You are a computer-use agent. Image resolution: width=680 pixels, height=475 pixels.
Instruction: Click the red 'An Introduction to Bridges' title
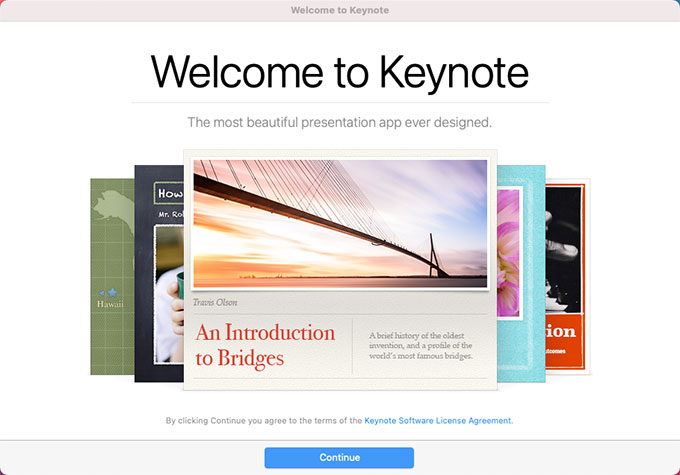[265, 346]
